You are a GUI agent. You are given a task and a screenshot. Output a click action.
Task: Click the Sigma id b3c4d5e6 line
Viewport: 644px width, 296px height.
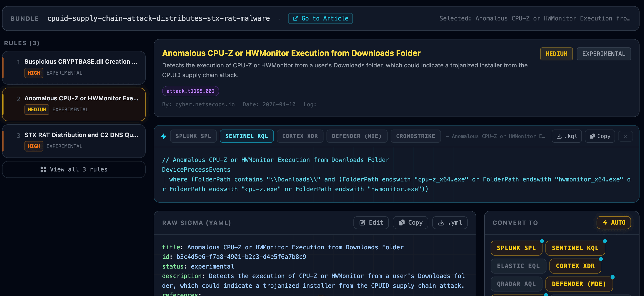(234, 257)
